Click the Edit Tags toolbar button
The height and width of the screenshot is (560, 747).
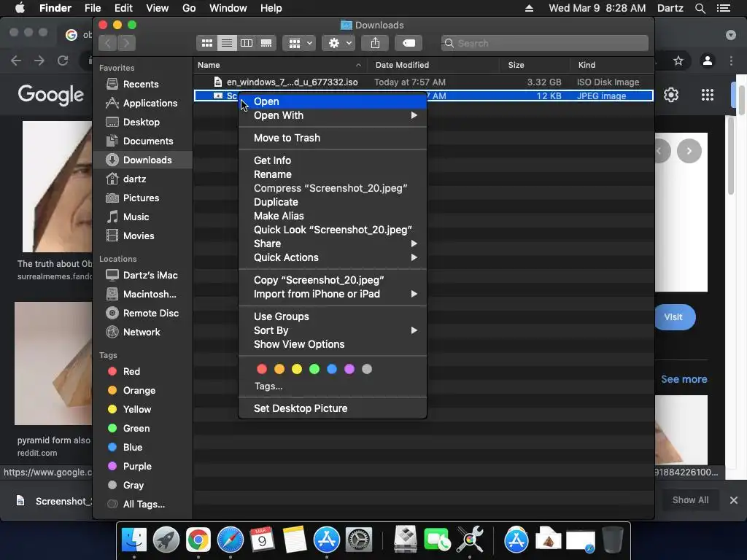[409, 43]
